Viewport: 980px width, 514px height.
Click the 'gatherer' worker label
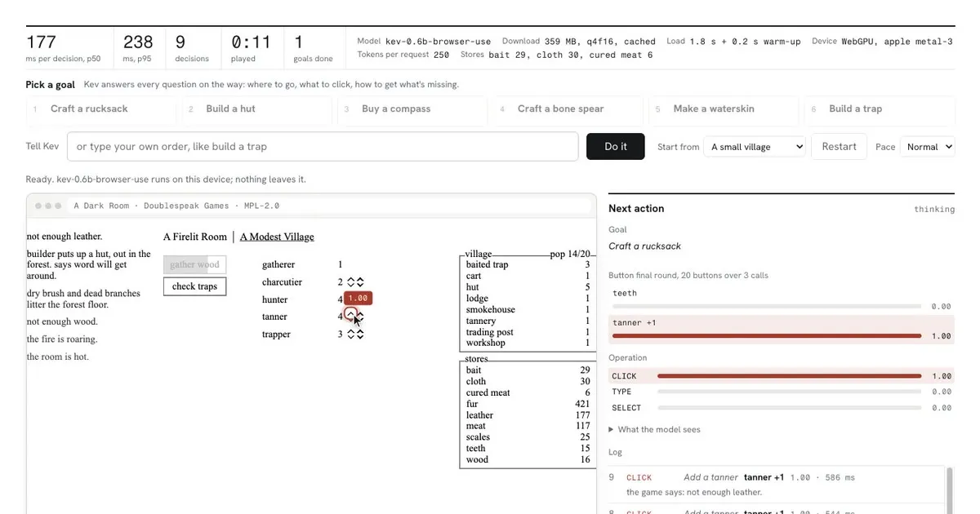(278, 264)
